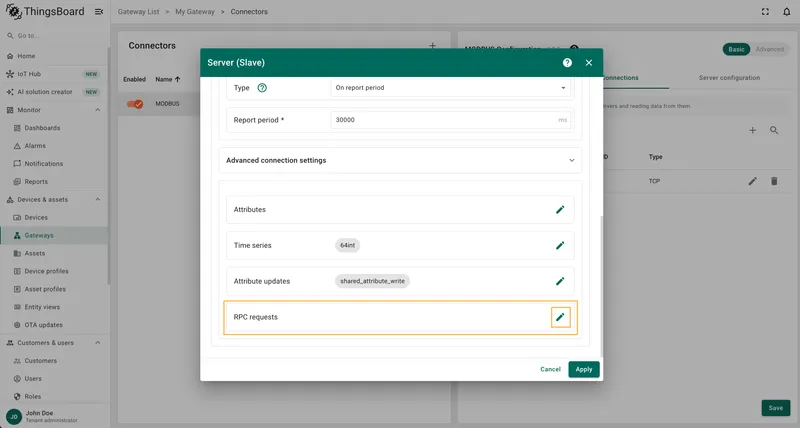Switch to Advanced configuration mode
This screenshot has height=428, width=800.
point(769,49)
